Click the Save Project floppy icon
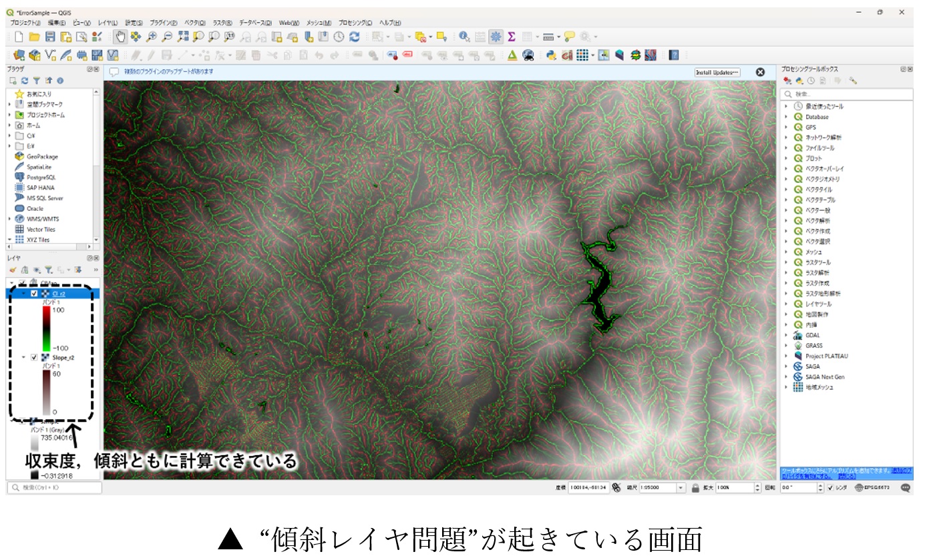 [x=50, y=37]
